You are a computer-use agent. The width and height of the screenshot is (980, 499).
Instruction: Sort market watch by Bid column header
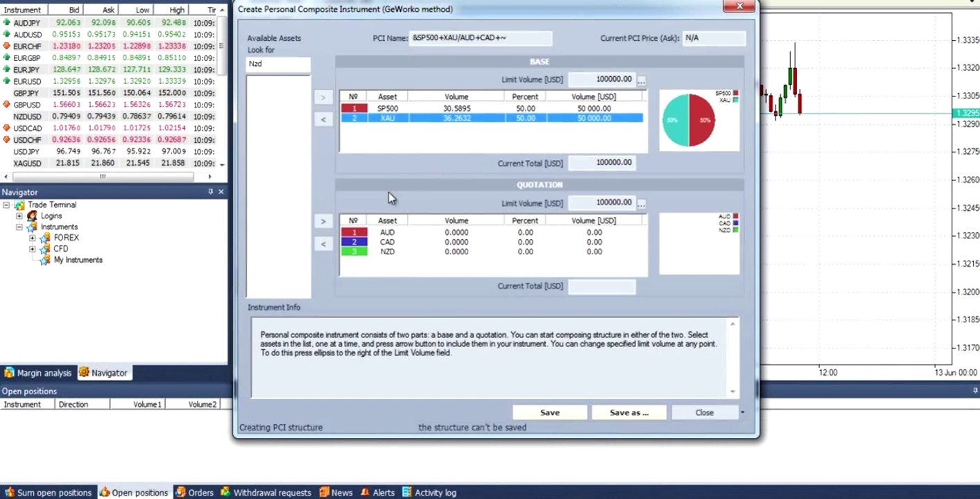click(66, 10)
